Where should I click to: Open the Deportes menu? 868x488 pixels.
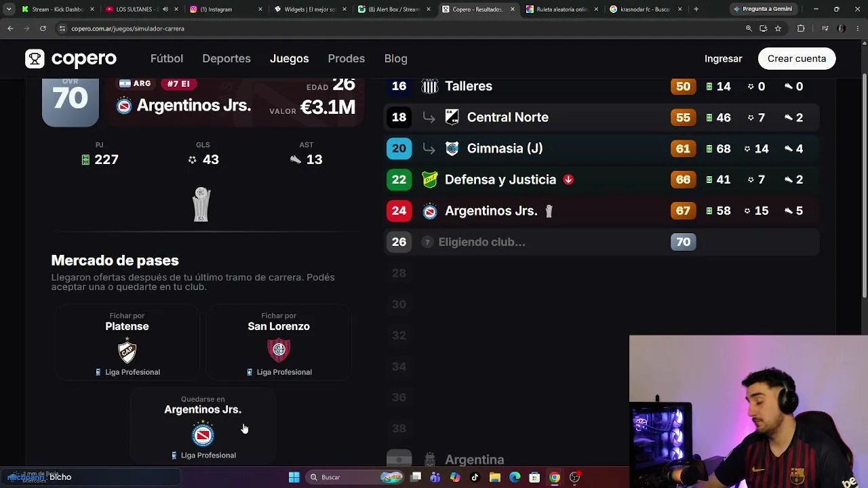click(226, 58)
